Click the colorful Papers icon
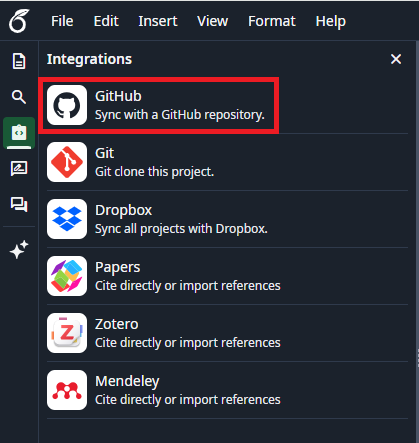 (x=67, y=276)
